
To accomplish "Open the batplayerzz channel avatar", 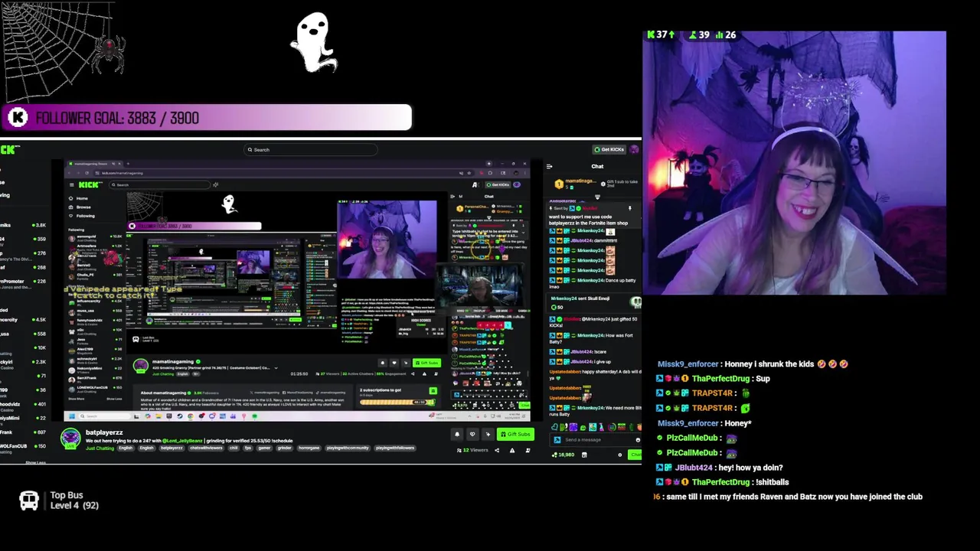I will 70,439.
